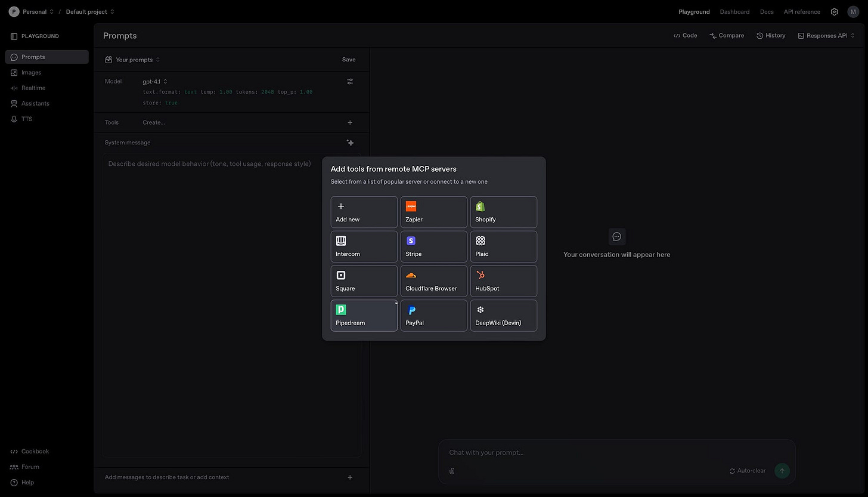Open the Forum link

[24, 467]
